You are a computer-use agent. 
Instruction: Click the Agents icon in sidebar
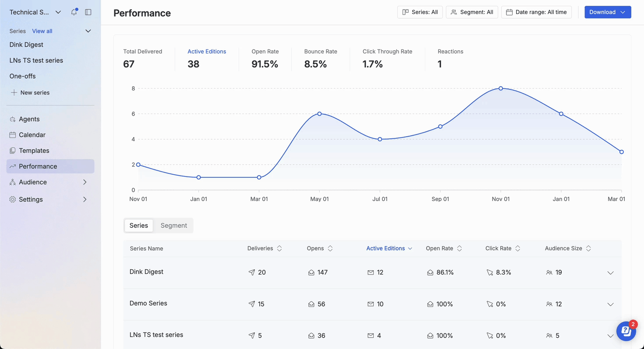[x=13, y=119]
